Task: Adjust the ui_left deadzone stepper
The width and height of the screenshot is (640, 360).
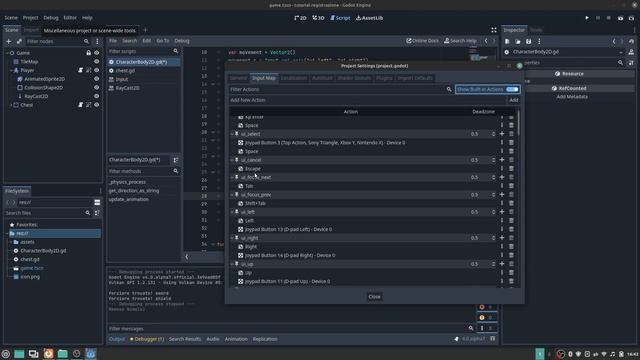Action: (493, 212)
